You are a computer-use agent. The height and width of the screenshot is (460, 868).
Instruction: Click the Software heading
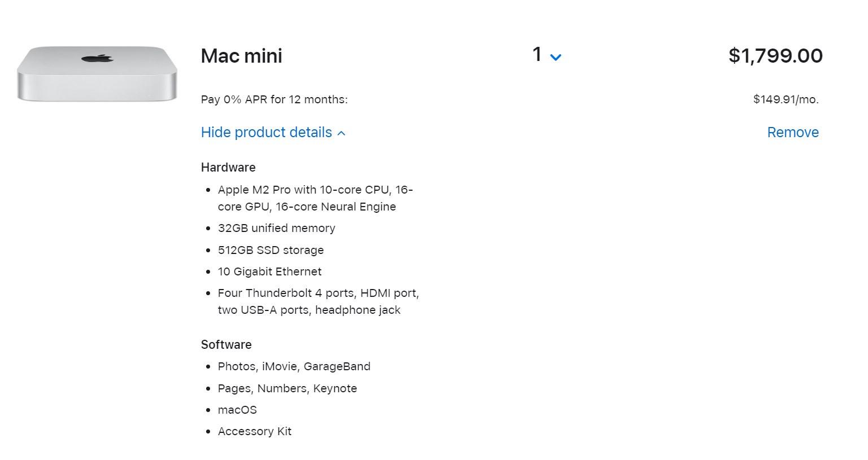pos(226,345)
